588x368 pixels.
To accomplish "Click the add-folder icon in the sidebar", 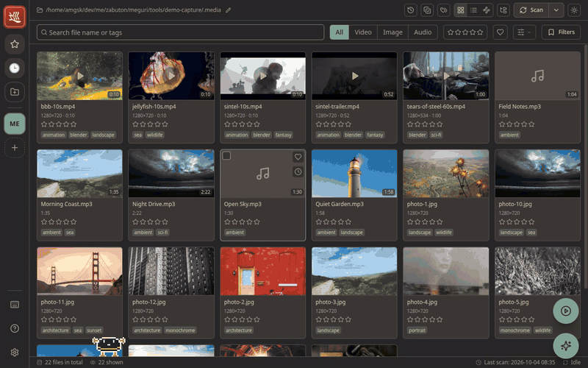I will [x=15, y=92].
